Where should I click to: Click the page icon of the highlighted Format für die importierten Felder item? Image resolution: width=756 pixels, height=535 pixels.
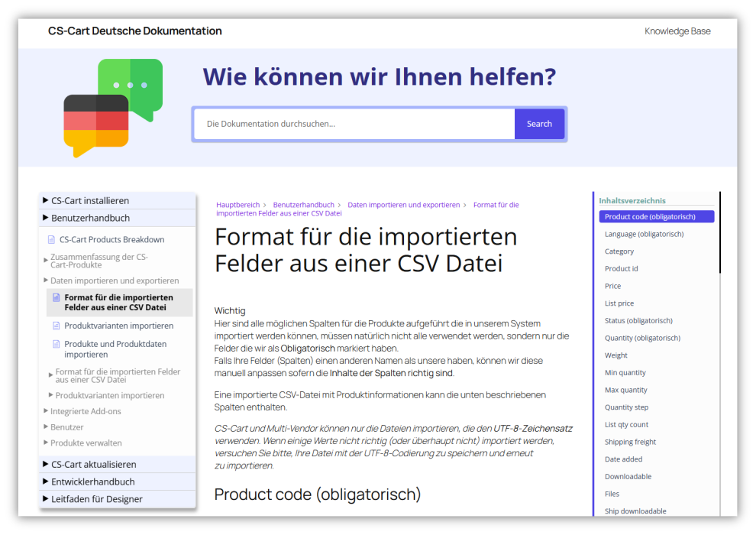point(56,297)
